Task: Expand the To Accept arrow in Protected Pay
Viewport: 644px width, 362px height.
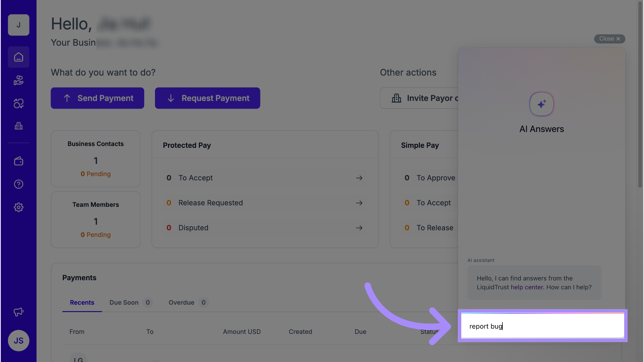Action: click(359, 178)
